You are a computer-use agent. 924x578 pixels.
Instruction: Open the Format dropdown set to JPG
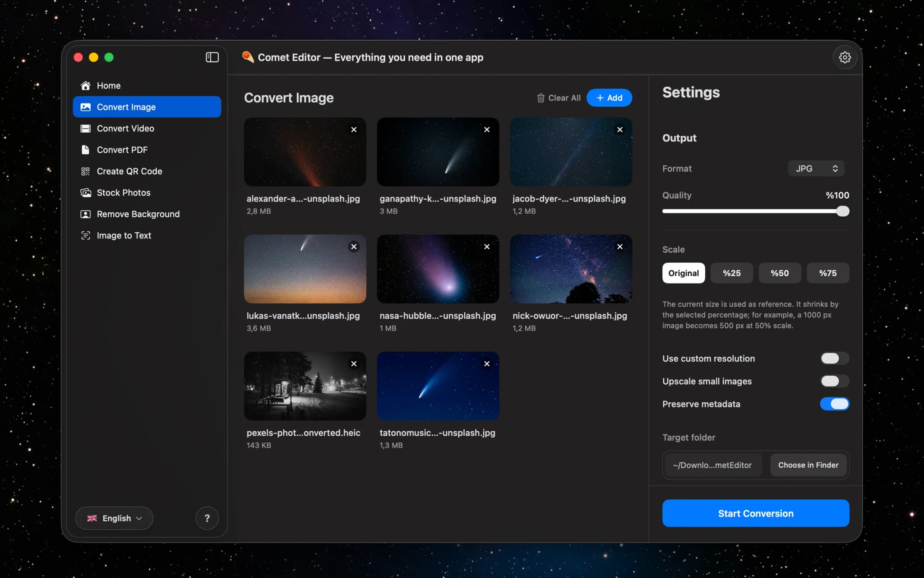816,168
